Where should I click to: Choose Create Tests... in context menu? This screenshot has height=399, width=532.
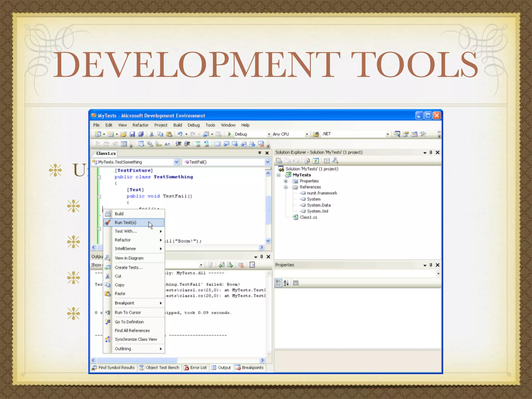[134, 268]
